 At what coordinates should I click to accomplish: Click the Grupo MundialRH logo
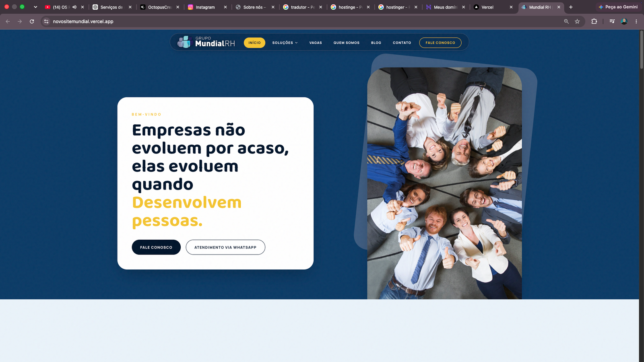(206, 42)
